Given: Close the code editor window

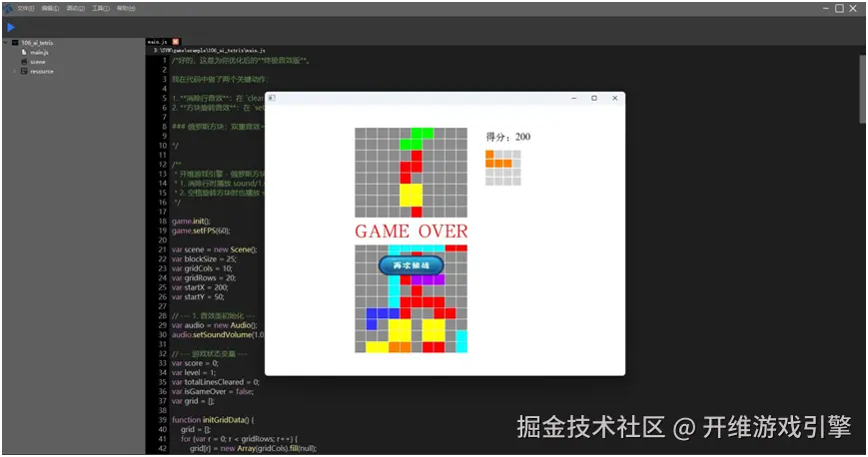Looking at the screenshot, I should click(854, 8).
